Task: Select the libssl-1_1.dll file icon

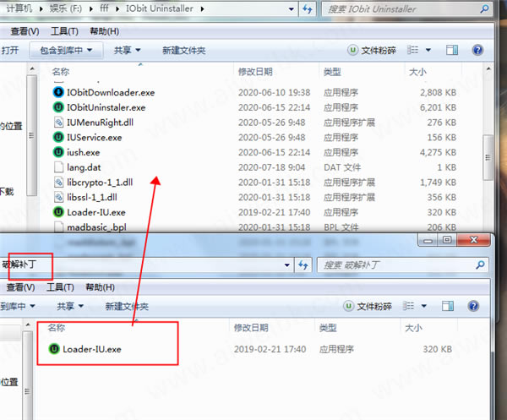Action: (58, 197)
